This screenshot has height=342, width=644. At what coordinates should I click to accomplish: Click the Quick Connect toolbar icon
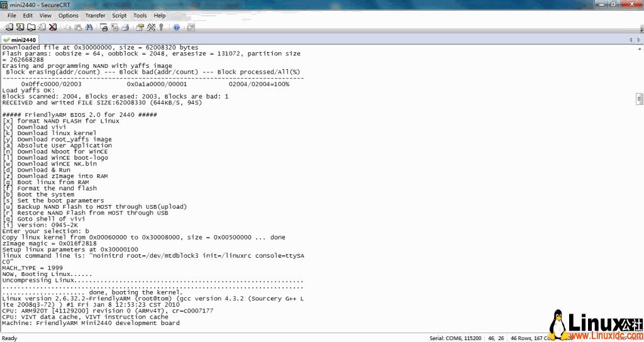[x=20, y=27]
